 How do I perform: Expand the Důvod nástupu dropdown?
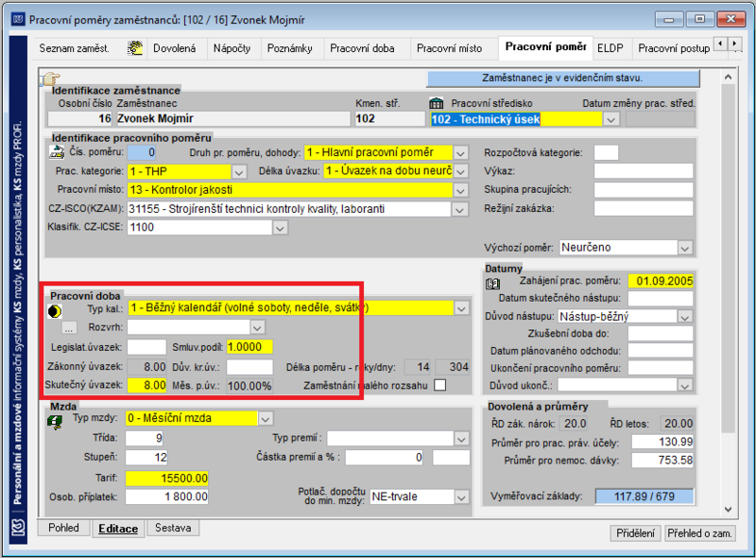(684, 317)
